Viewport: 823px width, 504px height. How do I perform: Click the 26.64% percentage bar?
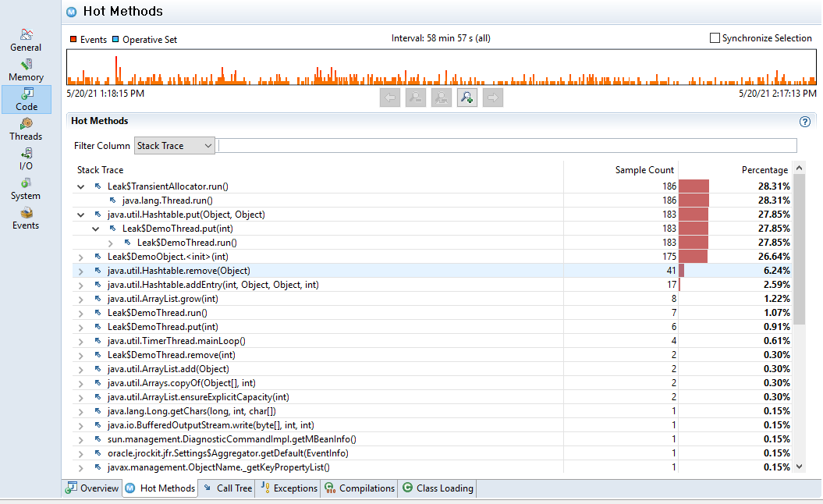694,257
